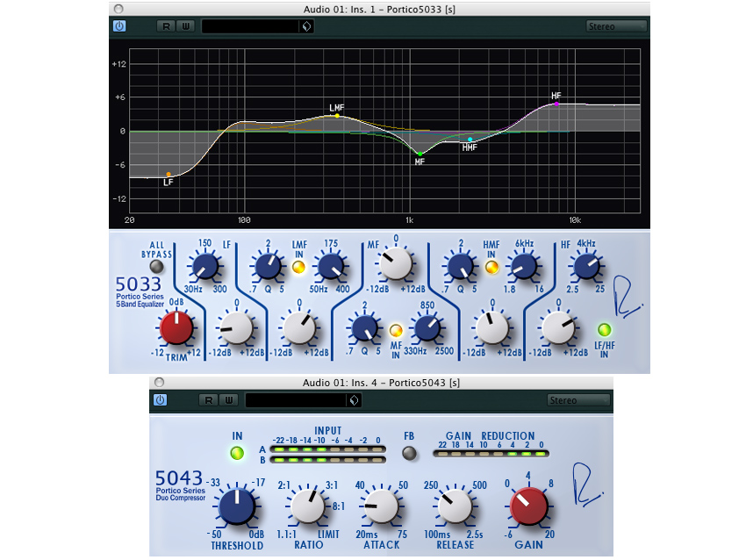Select the green MF node on EQ graph
Screen dimensions: 746x560
point(420,154)
